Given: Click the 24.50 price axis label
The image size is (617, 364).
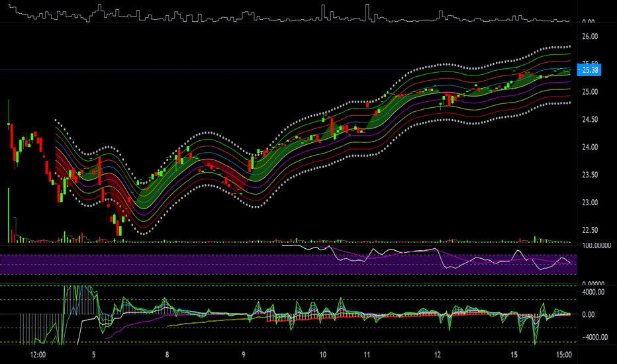Looking at the screenshot, I should coord(590,119).
